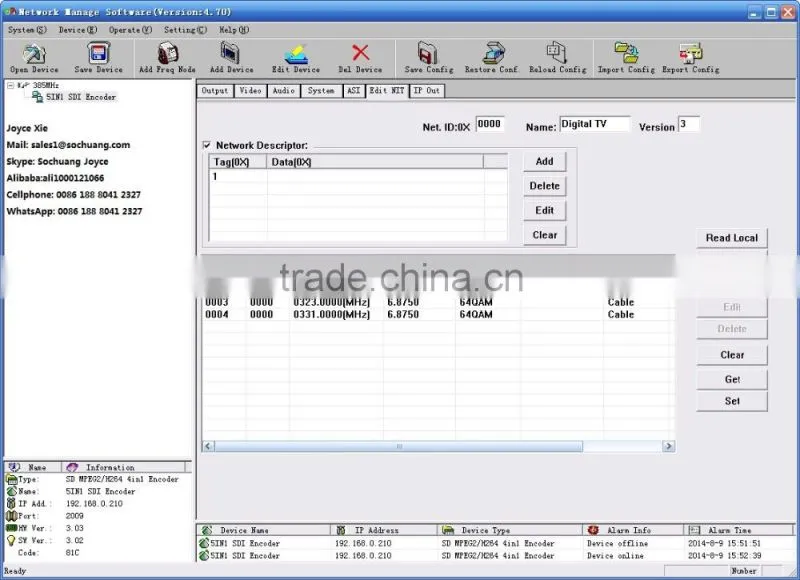The width and height of the screenshot is (800, 580).
Task: Click Add button for Network Descriptor
Action: coord(544,161)
